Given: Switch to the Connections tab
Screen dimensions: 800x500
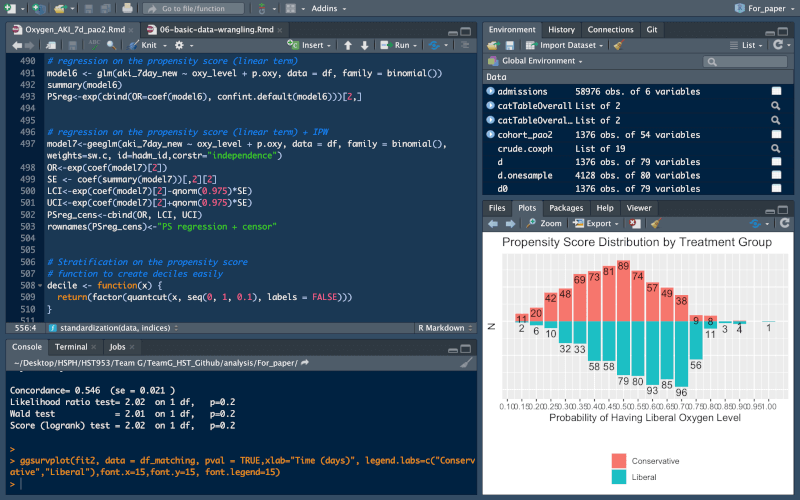Looking at the screenshot, I should [x=610, y=30].
